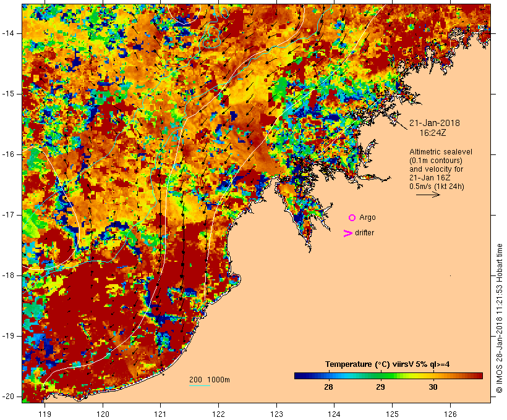This screenshot has width=507, height=420.
Task: Click the '21-Jan 16Z' text
Action: tap(430, 178)
